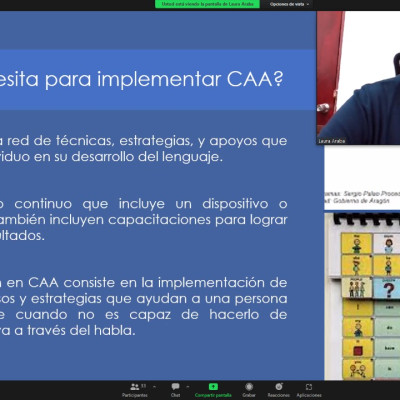
Task: Click the question mark pictogram card
Action: [x=387, y=288]
